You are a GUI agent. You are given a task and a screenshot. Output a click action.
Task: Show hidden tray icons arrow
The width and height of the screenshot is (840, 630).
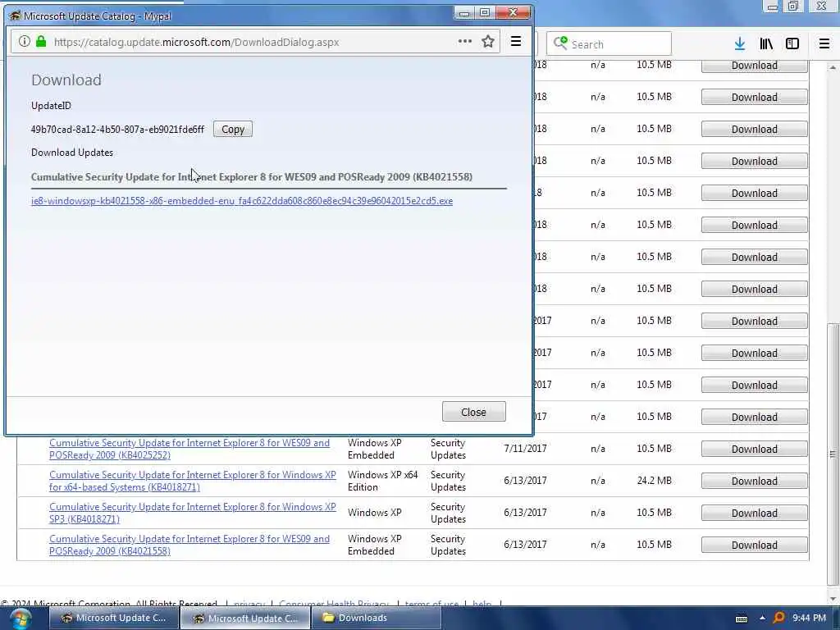pos(762,618)
